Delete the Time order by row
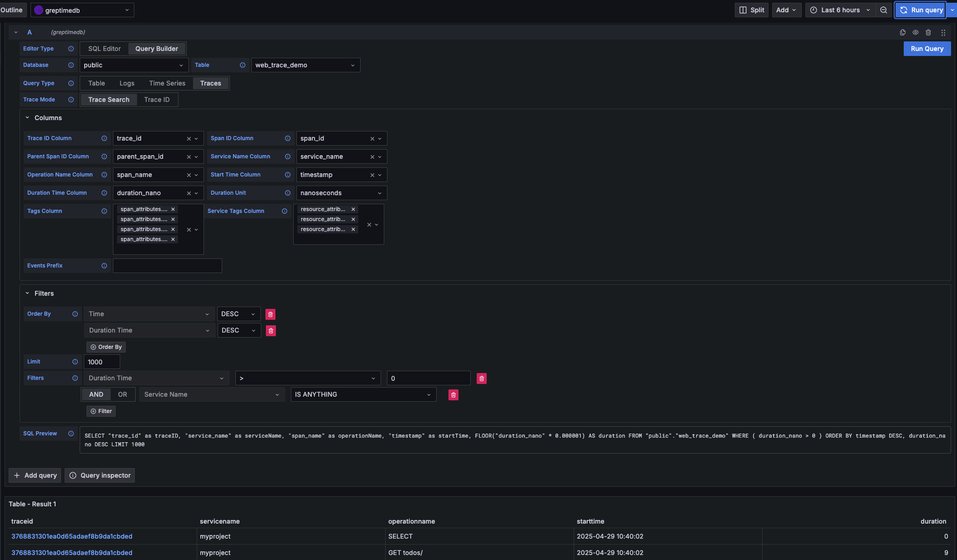Screen dimensions: 957x560 270,314
